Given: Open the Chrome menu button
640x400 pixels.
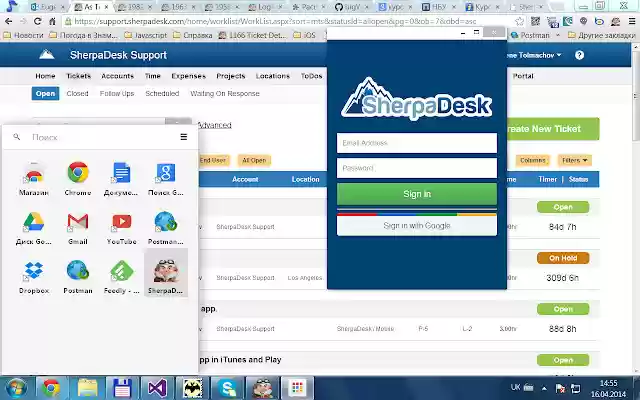Looking at the screenshot, I should pos(631,21).
